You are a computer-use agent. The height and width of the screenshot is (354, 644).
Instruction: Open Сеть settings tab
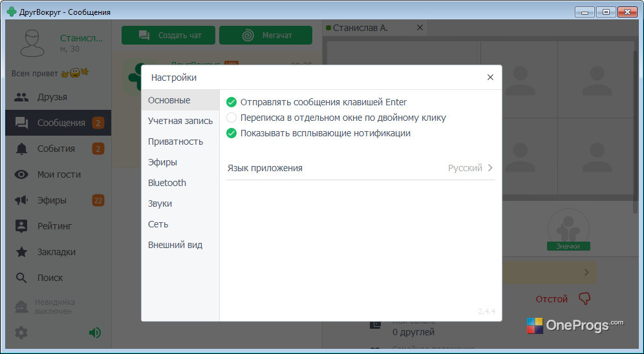[x=180, y=224]
